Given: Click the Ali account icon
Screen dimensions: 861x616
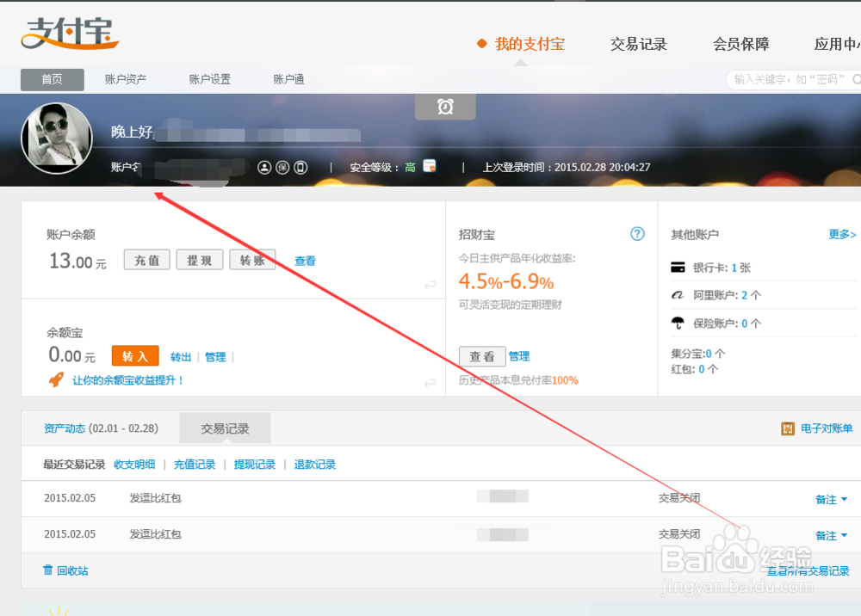Looking at the screenshot, I should click(x=678, y=295).
